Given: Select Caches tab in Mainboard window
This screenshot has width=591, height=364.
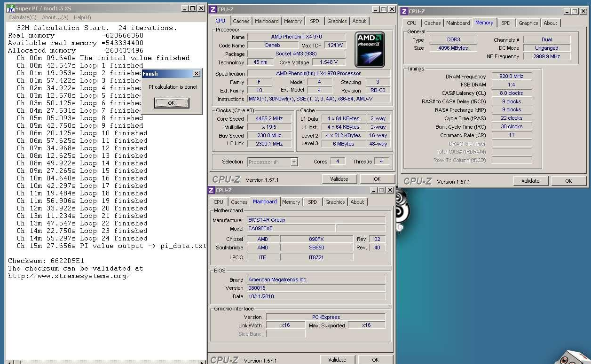Looking at the screenshot, I should (239, 202).
